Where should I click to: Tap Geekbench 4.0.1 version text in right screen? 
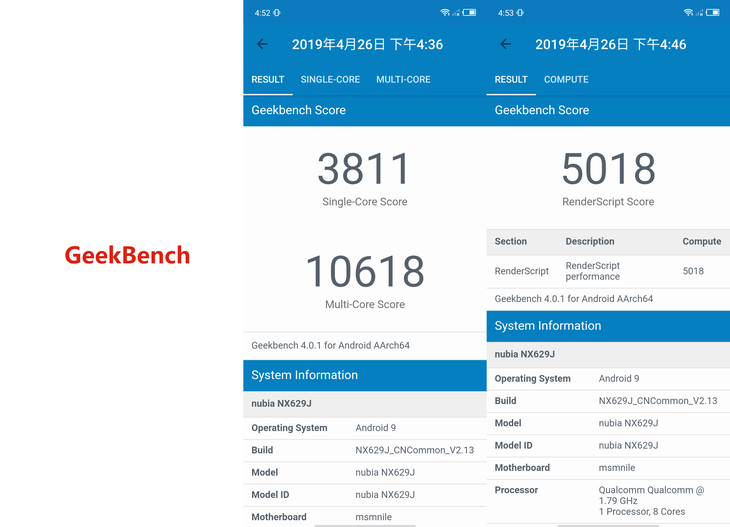574,298
